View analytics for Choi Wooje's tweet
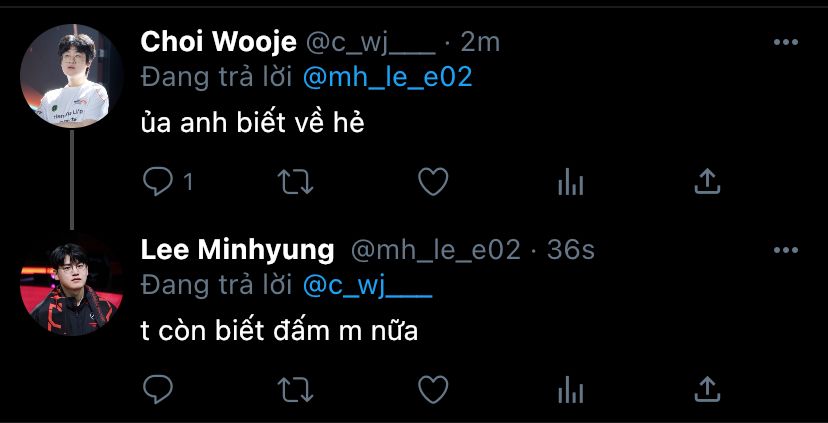The width and height of the screenshot is (828, 423). pyautogui.click(x=571, y=183)
